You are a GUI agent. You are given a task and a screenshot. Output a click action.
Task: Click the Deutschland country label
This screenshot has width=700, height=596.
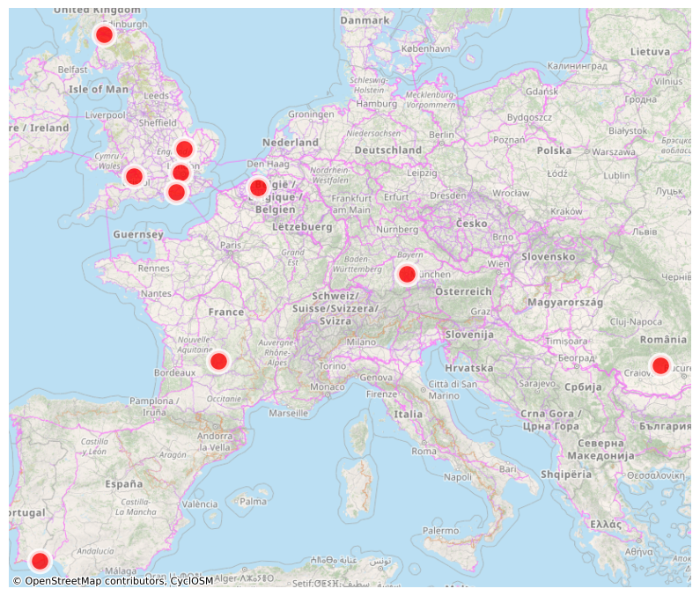pyautogui.click(x=388, y=150)
